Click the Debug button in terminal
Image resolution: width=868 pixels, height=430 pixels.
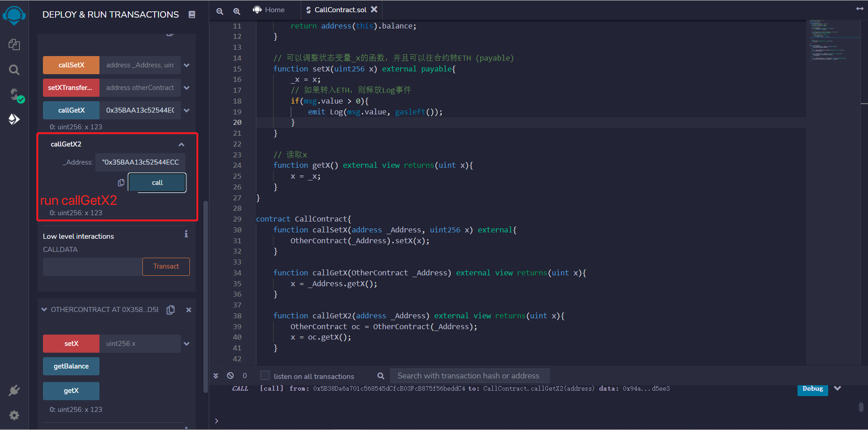(812, 389)
